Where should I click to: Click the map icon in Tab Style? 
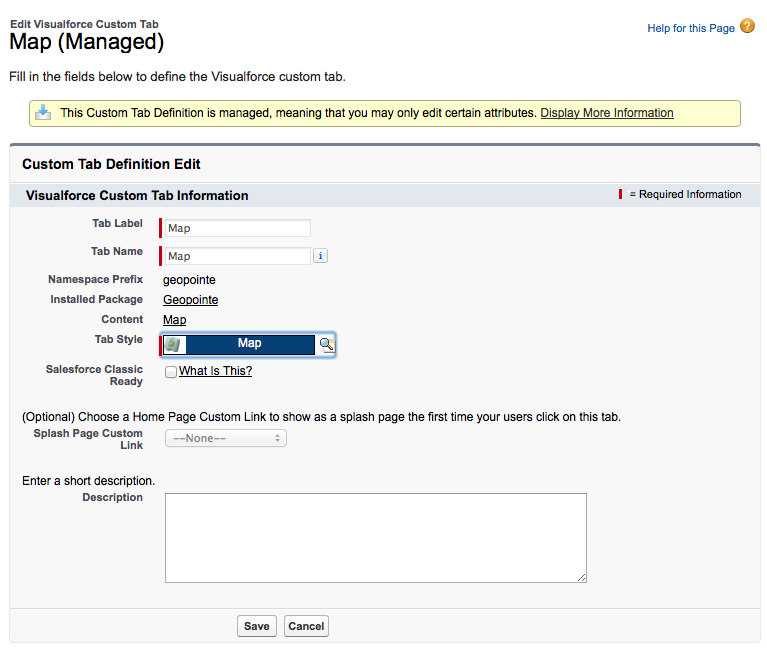click(x=174, y=345)
